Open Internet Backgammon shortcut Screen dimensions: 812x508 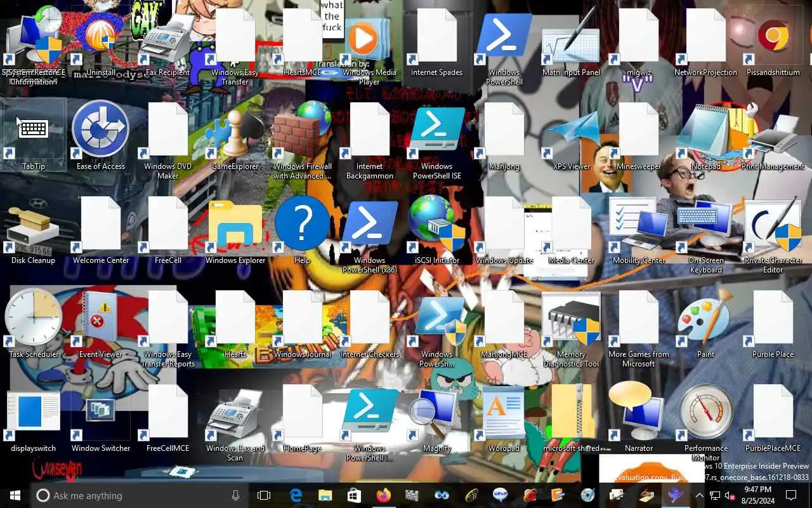369,141
